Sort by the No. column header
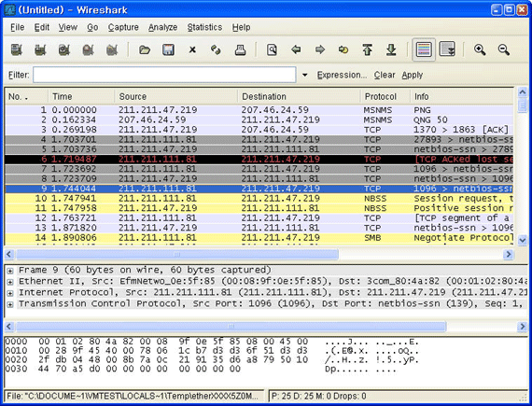 point(26,97)
